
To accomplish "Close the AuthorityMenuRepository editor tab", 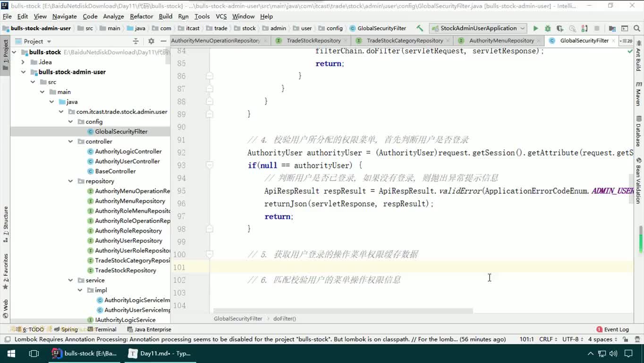I will (539, 41).
